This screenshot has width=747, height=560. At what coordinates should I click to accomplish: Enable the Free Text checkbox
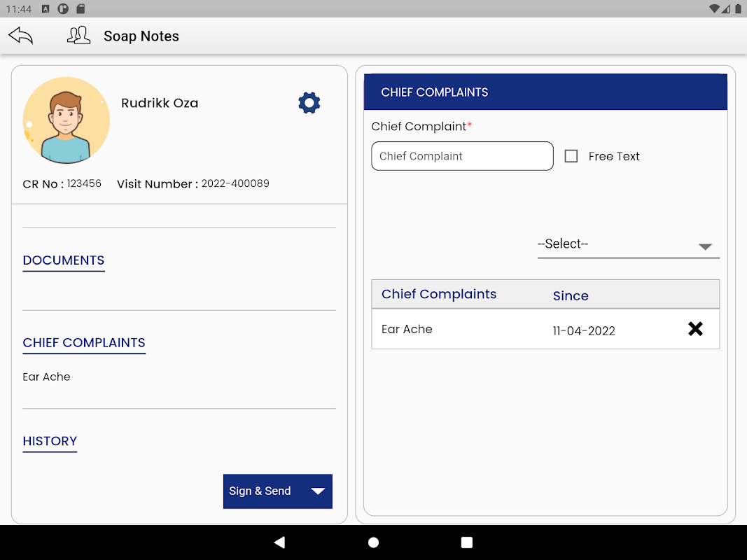(571, 156)
